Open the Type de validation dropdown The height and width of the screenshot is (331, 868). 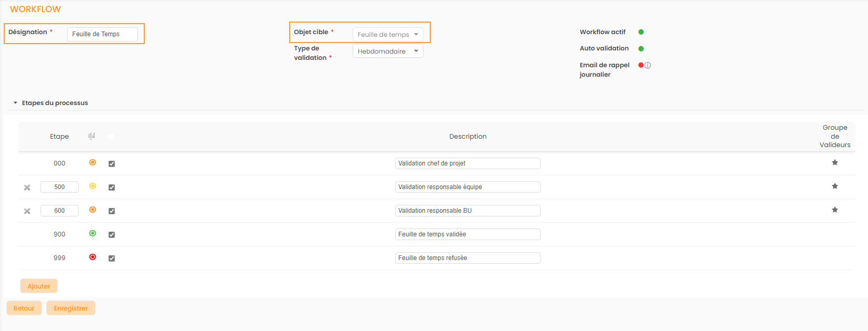point(388,51)
